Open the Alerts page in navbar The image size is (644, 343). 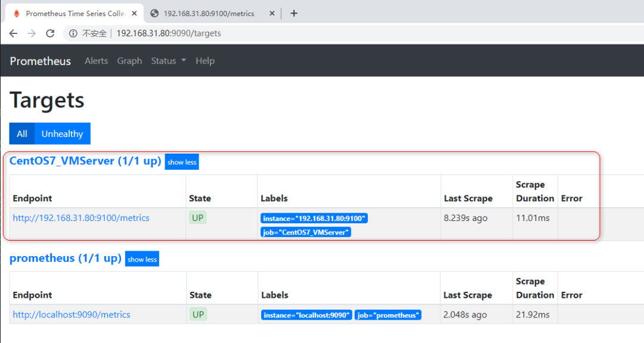coord(96,61)
